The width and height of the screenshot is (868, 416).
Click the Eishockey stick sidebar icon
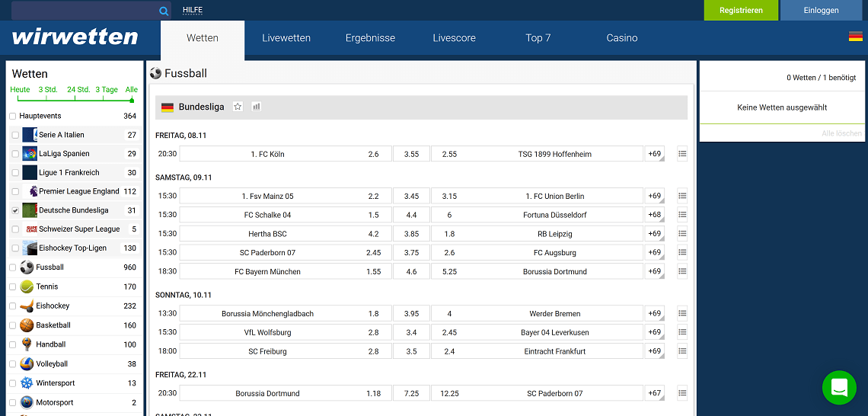point(27,306)
